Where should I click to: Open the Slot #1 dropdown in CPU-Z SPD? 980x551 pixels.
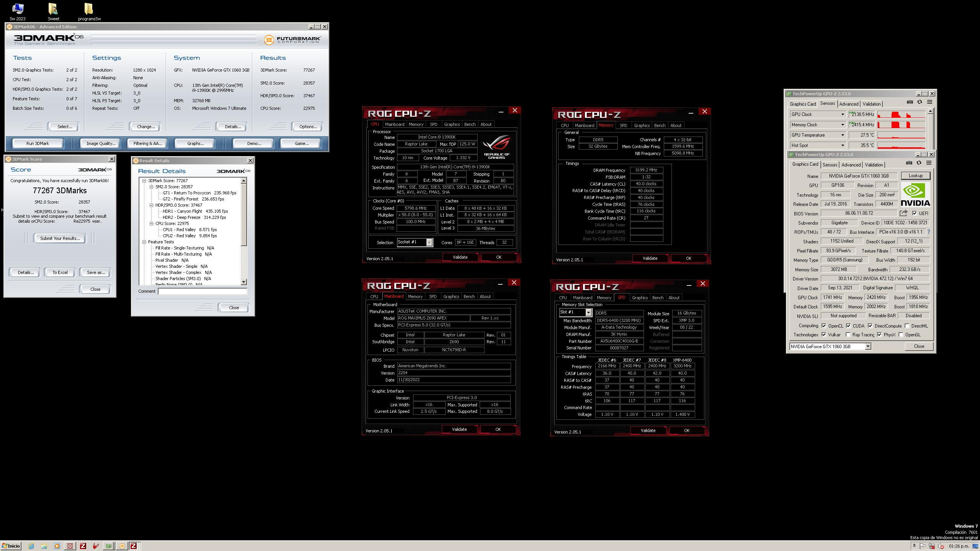575,313
